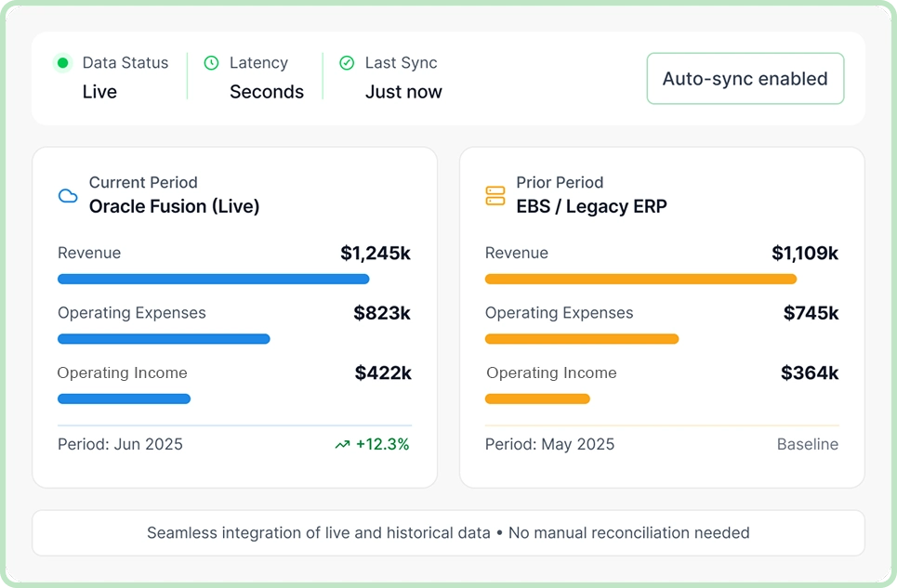Click the Auto-sync enabled button
The height and width of the screenshot is (588, 897).
pyautogui.click(x=745, y=79)
